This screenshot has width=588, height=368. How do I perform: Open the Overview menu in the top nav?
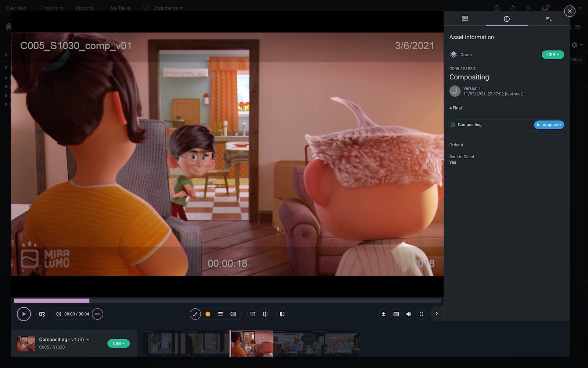coord(16,8)
